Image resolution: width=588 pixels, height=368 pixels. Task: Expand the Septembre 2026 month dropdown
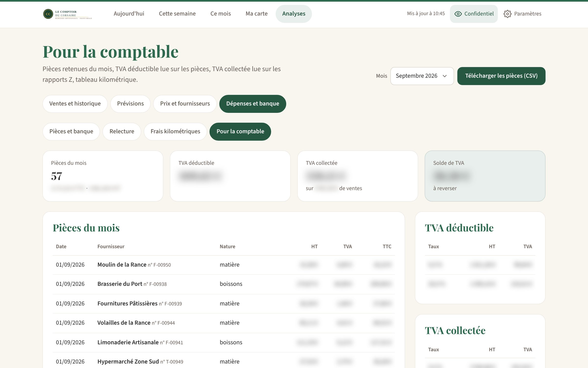point(422,76)
